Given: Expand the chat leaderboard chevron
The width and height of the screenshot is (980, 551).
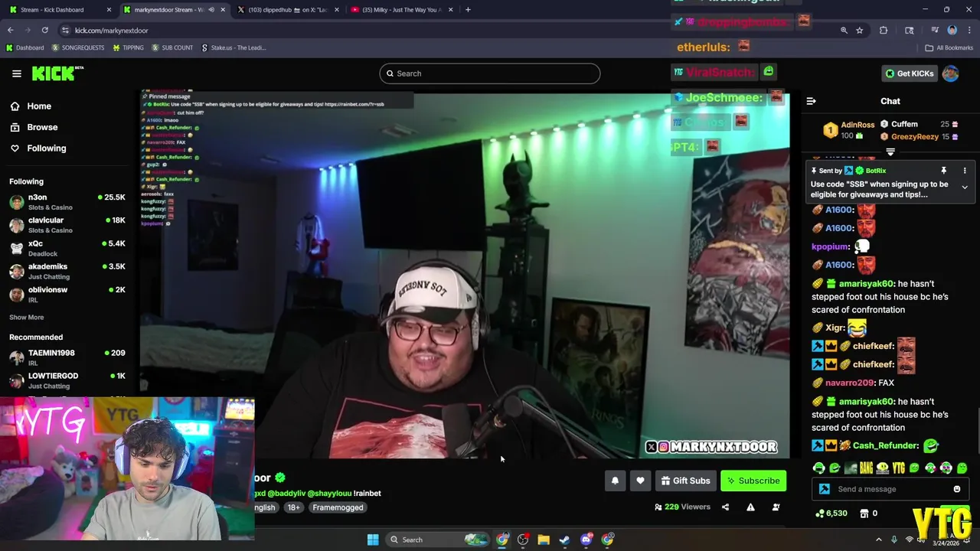Looking at the screenshot, I should pos(890,152).
